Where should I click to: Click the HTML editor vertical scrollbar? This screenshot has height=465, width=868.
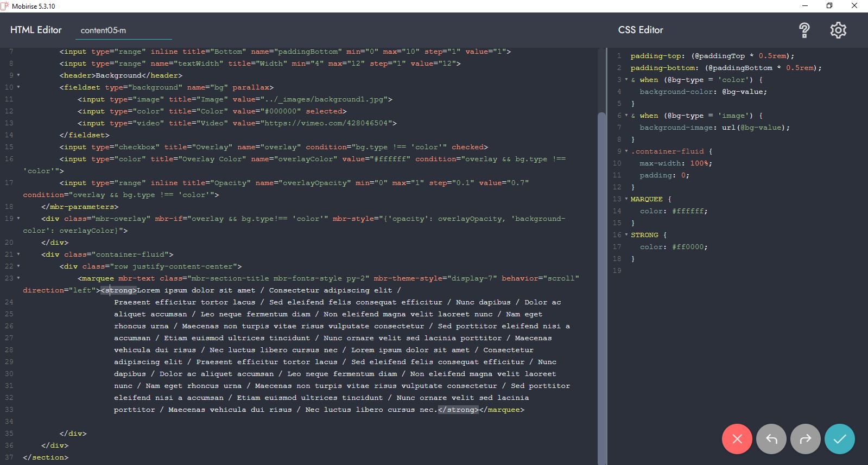(x=601, y=271)
